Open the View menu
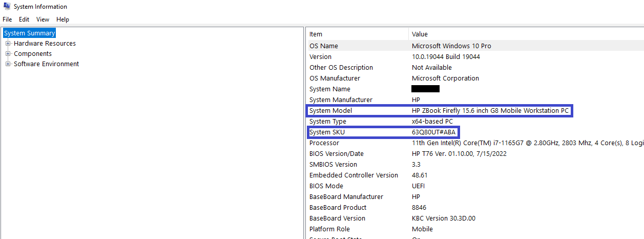 click(x=43, y=19)
